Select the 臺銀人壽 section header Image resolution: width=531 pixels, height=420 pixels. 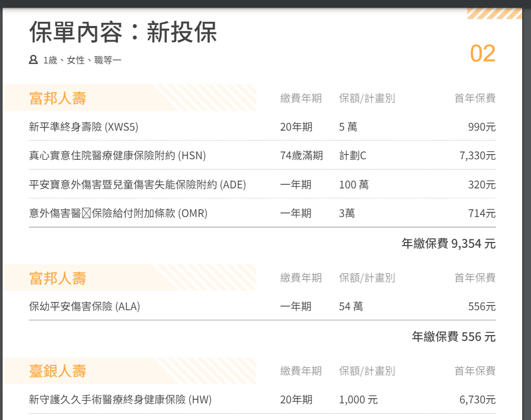(x=58, y=371)
